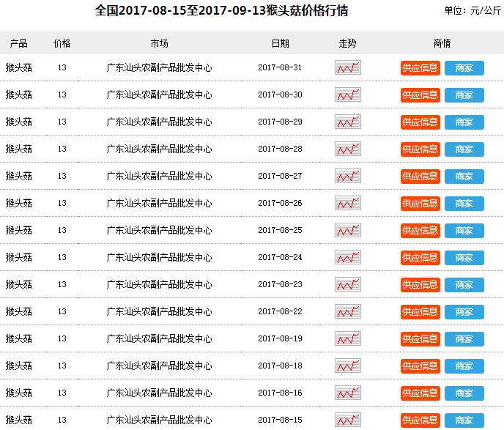
Task: Click trend icon for 2017-08-19 row
Action: 348,339
